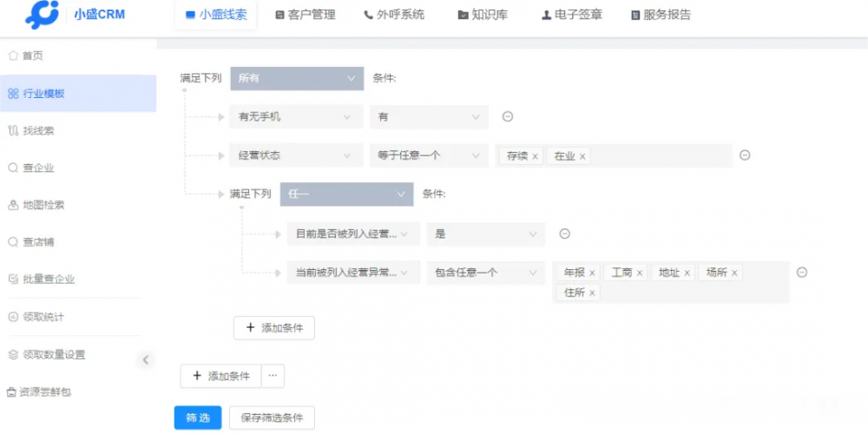Click the 保存筛选条件 button
Image resolution: width=868 pixels, height=434 pixels.
click(272, 418)
